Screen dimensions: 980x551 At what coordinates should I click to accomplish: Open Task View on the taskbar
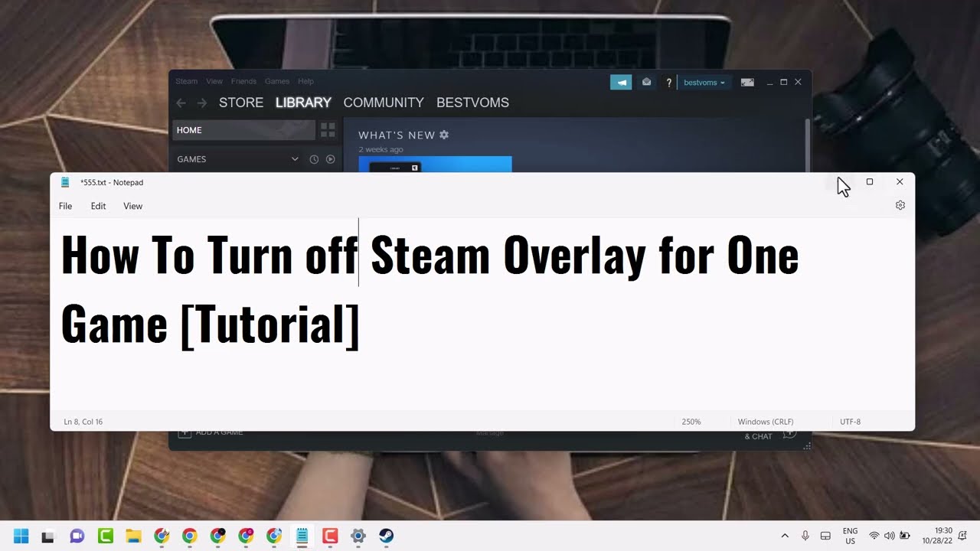click(x=47, y=536)
